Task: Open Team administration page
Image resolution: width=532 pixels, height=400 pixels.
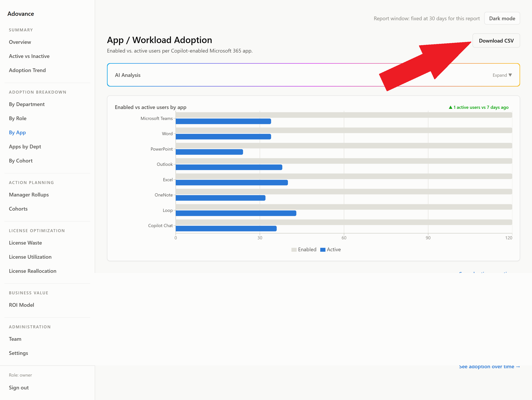Action: 15,339
